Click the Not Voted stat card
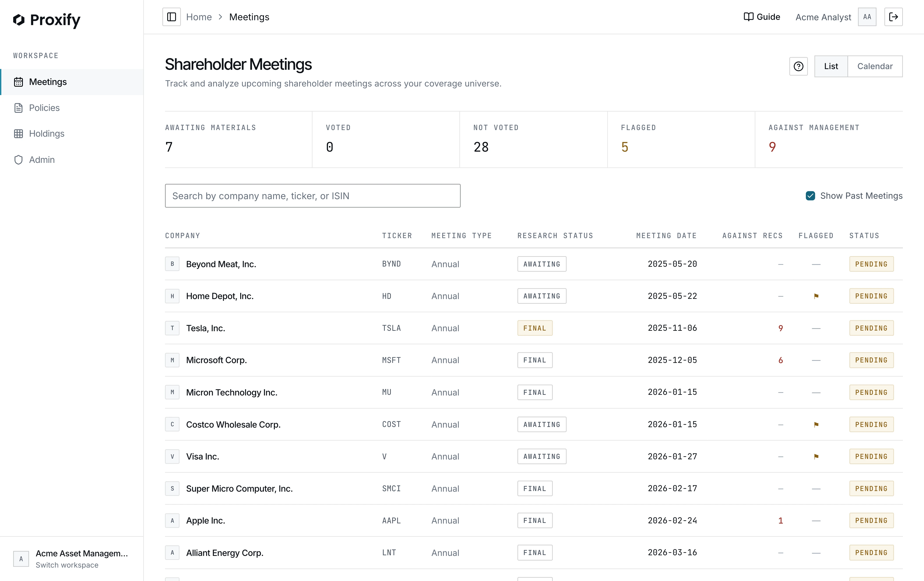Viewport: 924px width, 581px height. pos(533,140)
